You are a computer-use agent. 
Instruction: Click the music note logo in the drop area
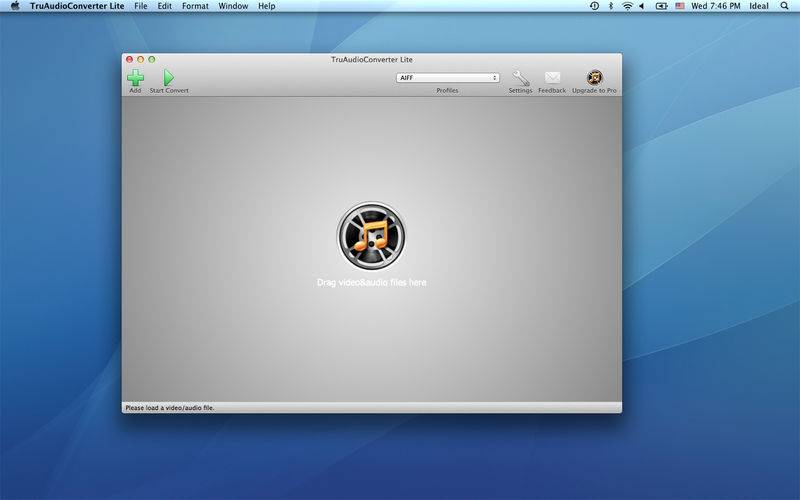(x=371, y=236)
